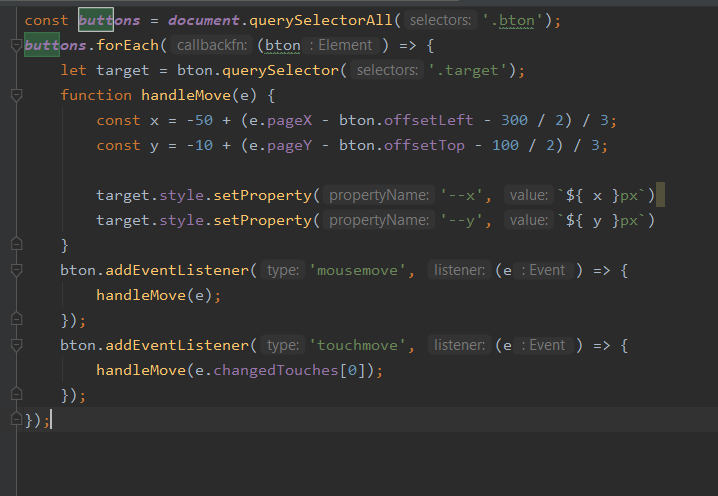Fold the touchmove addEventListener block
The height and width of the screenshot is (496, 718).
point(16,345)
